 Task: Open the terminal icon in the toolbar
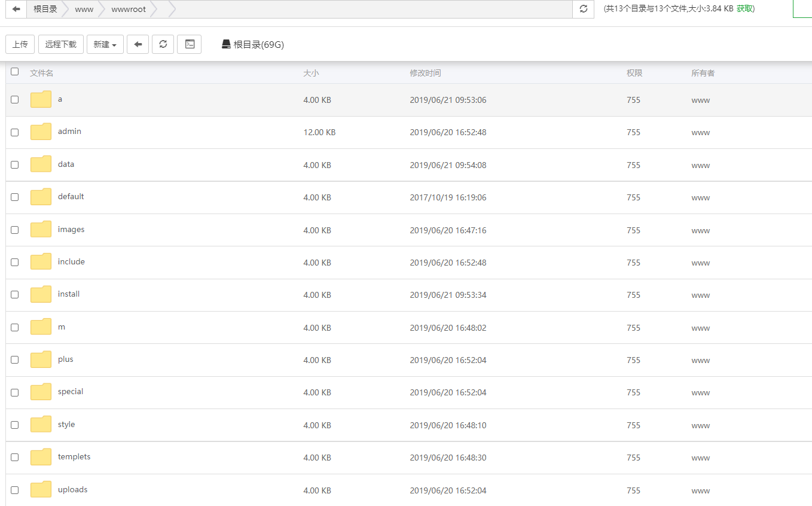pyautogui.click(x=190, y=44)
